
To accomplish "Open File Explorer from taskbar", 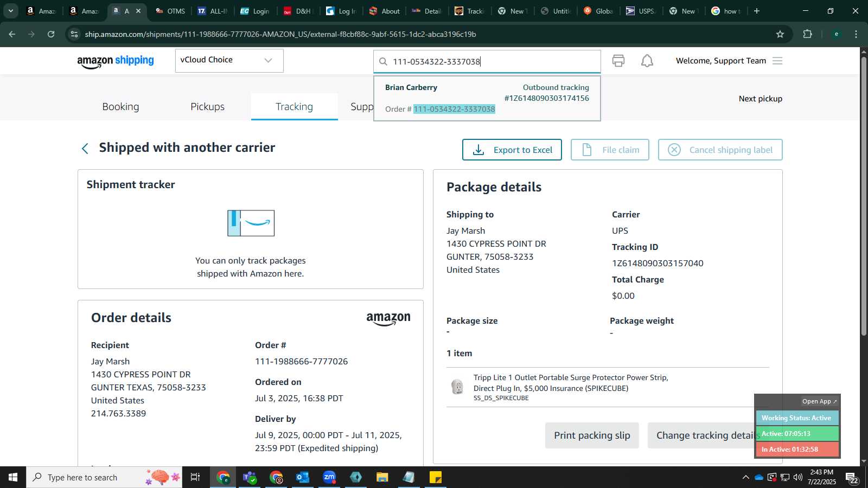I will [x=382, y=477].
